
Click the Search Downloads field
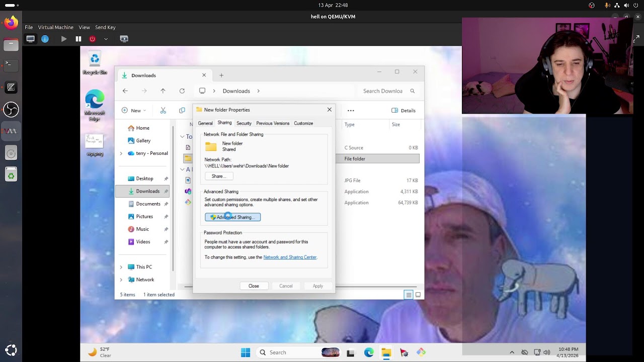(x=389, y=91)
